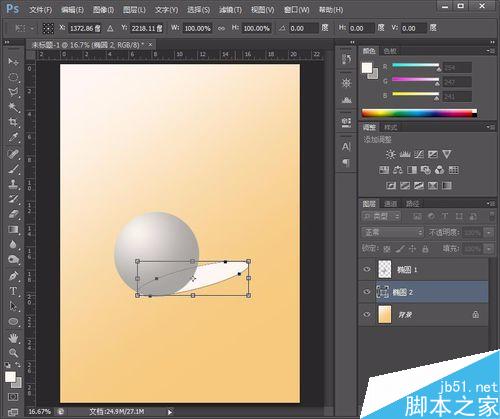Viewport: 500px width, 419px height.
Task: Toggle relative positioning triangle in options bar
Action: click(110, 29)
